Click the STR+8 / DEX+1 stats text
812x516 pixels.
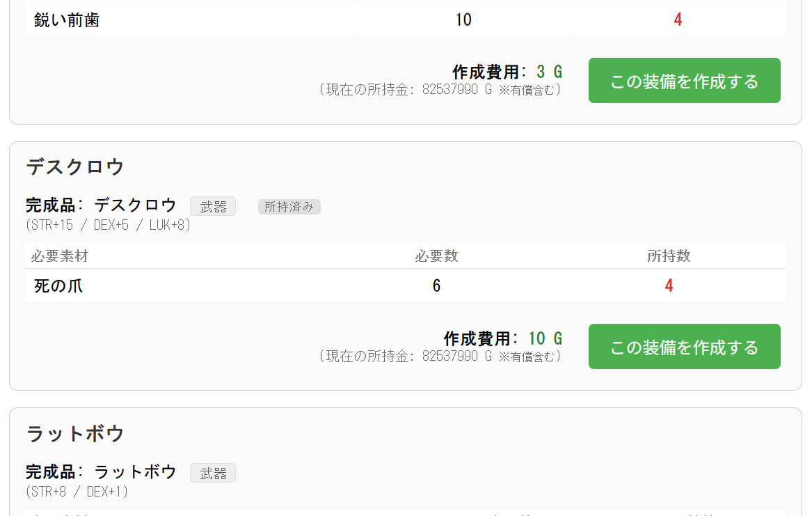coord(77,492)
